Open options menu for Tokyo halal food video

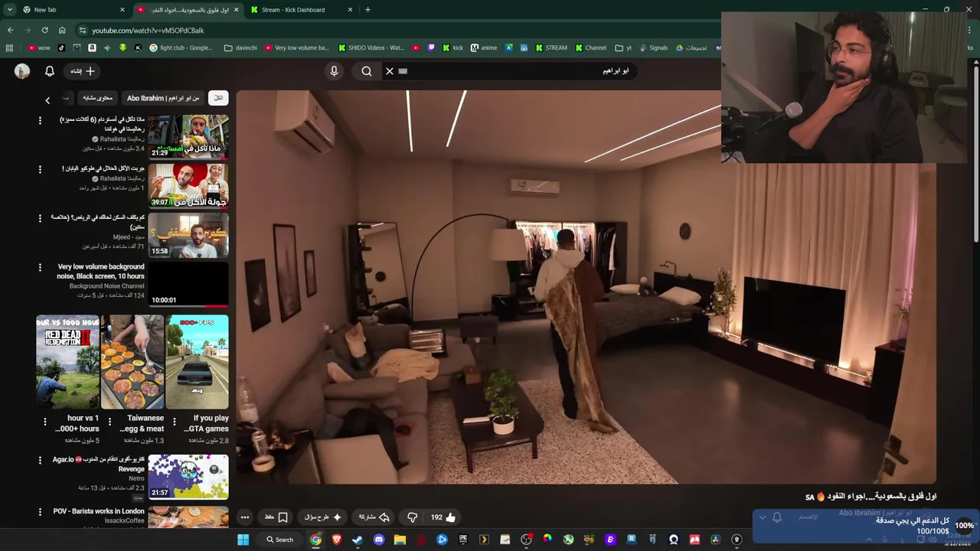[x=40, y=169]
